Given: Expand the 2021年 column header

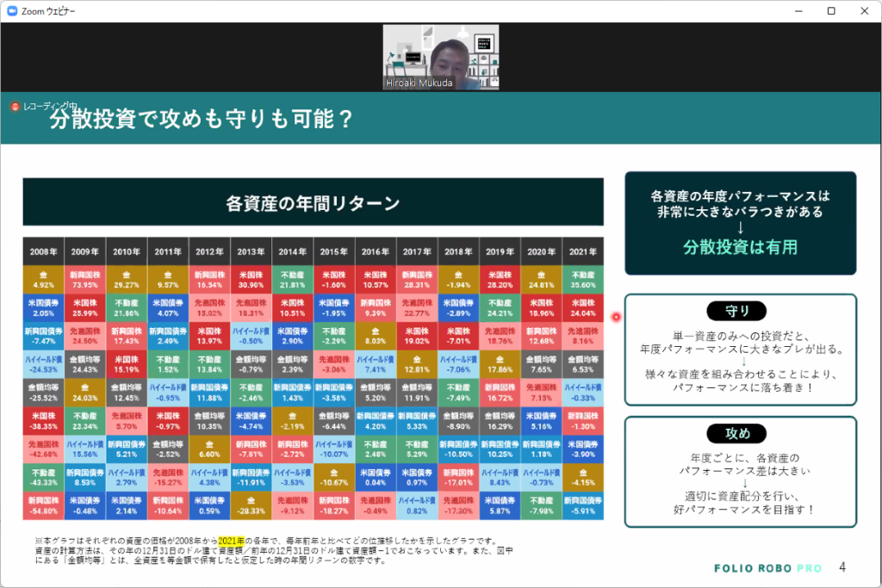Looking at the screenshot, I should pyautogui.click(x=582, y=251).
